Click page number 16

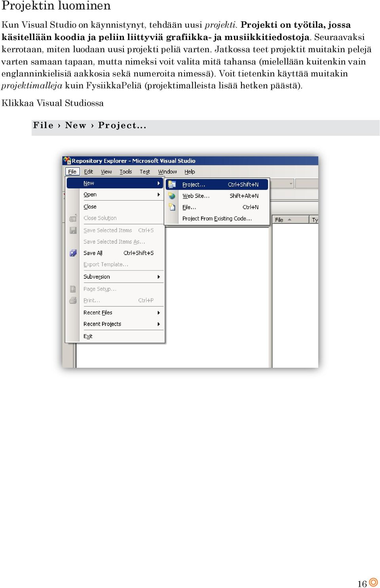[362, 584]
